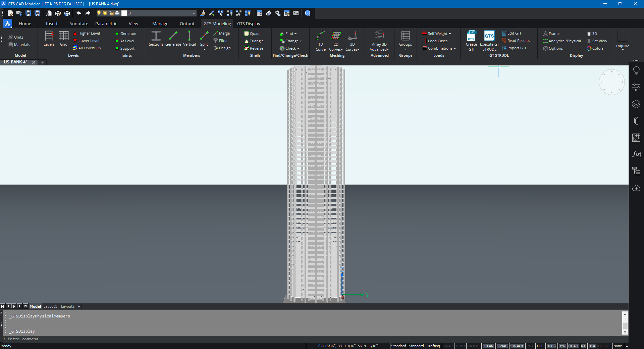Toggle POLAR tracking in status bar

488,346
